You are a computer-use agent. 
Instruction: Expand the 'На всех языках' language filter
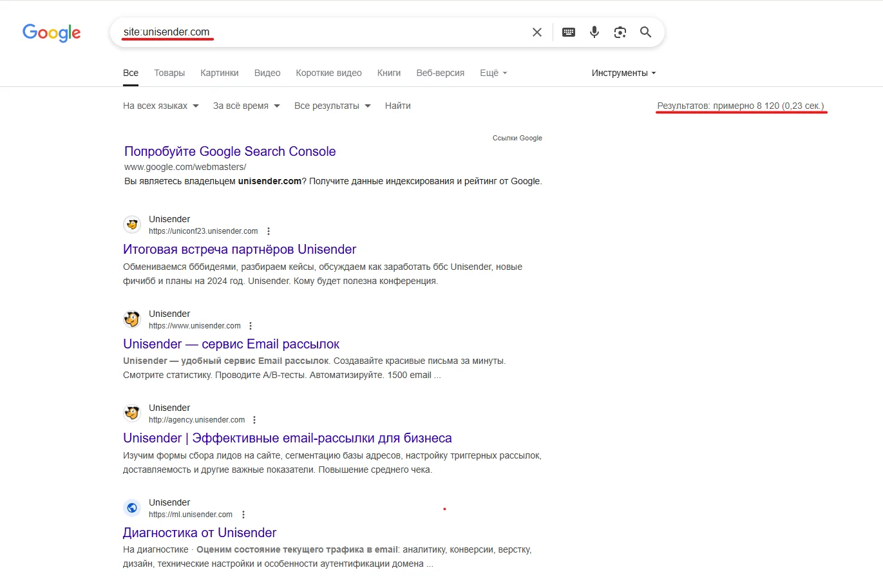[x=160, y=106]
